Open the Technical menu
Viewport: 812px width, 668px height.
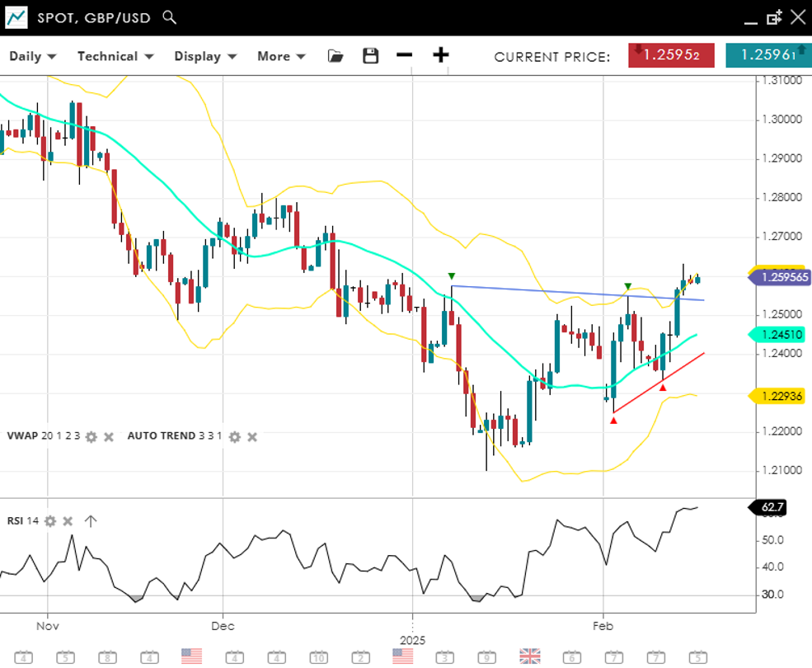[x=115, y=56]
